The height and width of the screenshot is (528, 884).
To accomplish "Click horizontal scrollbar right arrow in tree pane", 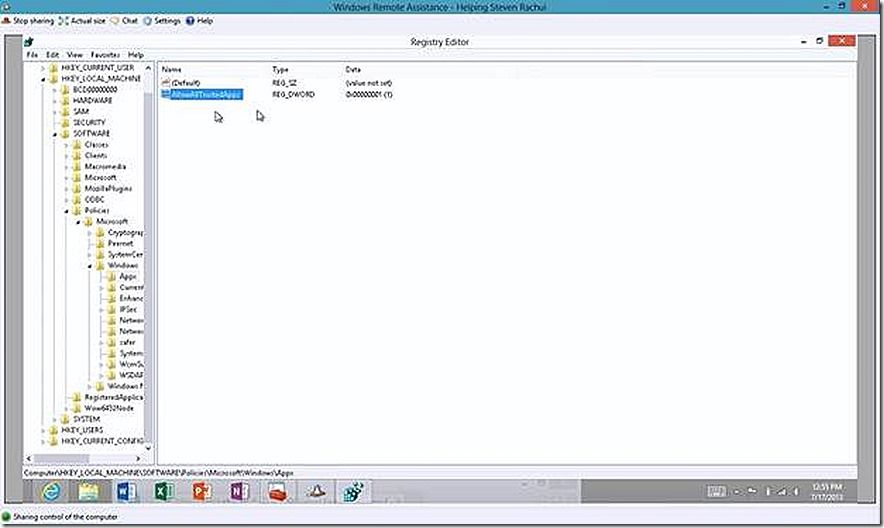I will tap(138, 458).
